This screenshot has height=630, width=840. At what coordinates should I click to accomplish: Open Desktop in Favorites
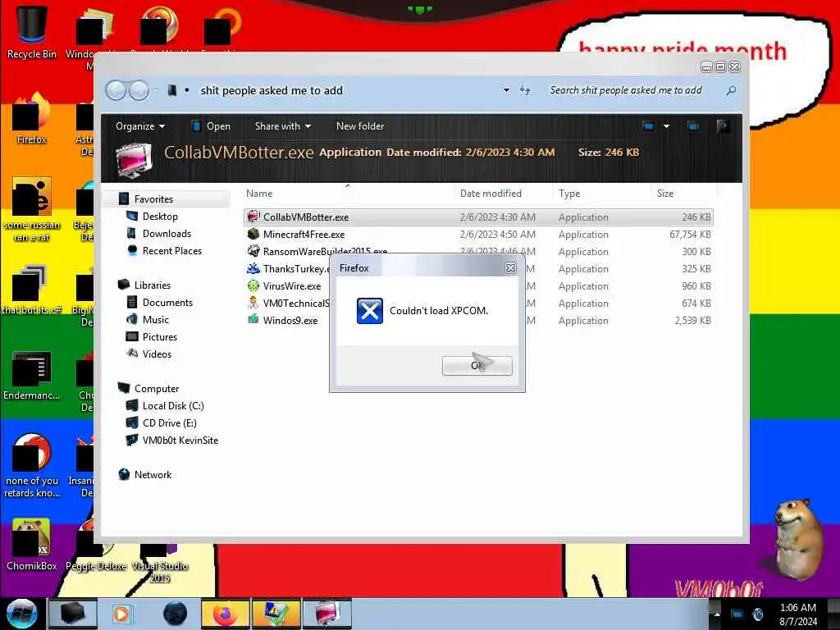[160, 217]
